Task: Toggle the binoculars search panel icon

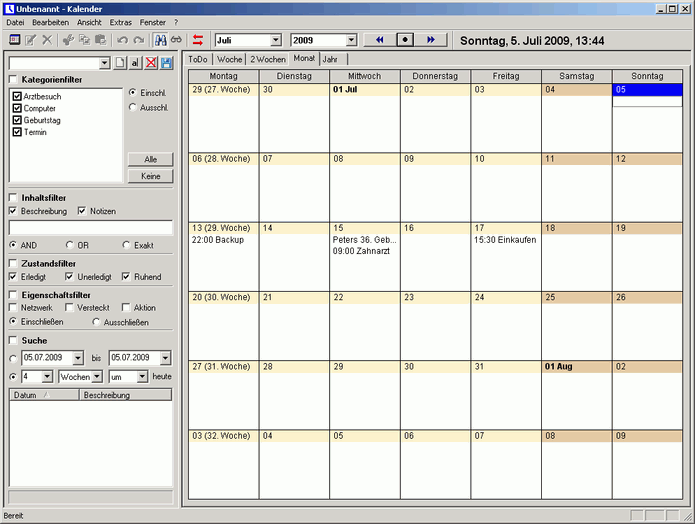Action: click(x=160, y=40)
